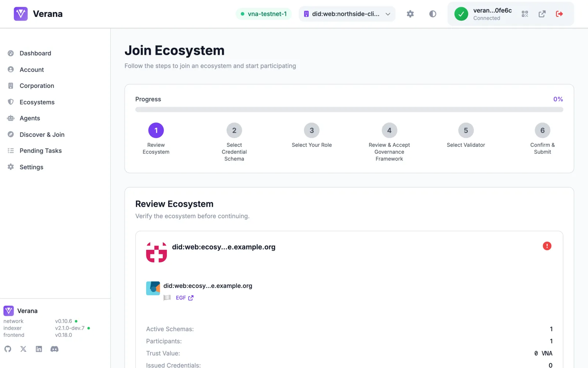This screenshot has height=368, width=588.
Task: Open the EGF external link
Action: 184,298
